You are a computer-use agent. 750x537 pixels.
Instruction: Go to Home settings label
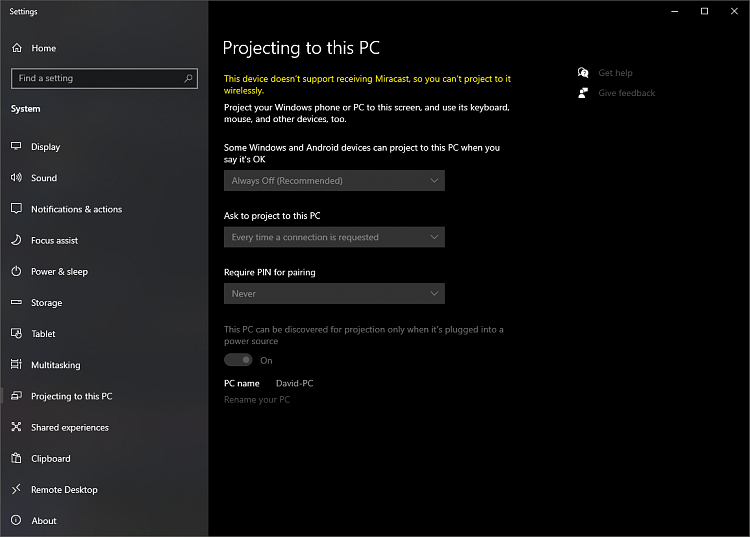44,48
